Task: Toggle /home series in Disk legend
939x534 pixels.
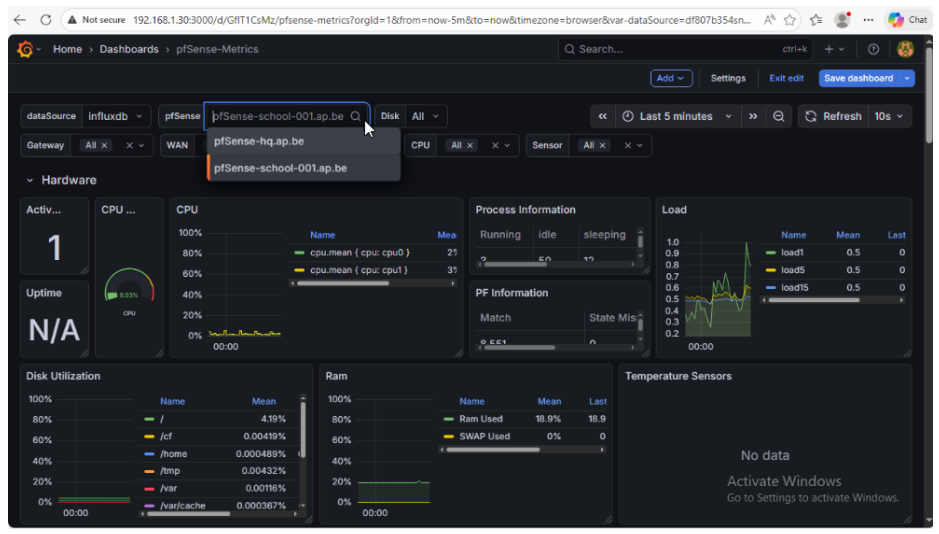Action: click(x=173, y=454)
